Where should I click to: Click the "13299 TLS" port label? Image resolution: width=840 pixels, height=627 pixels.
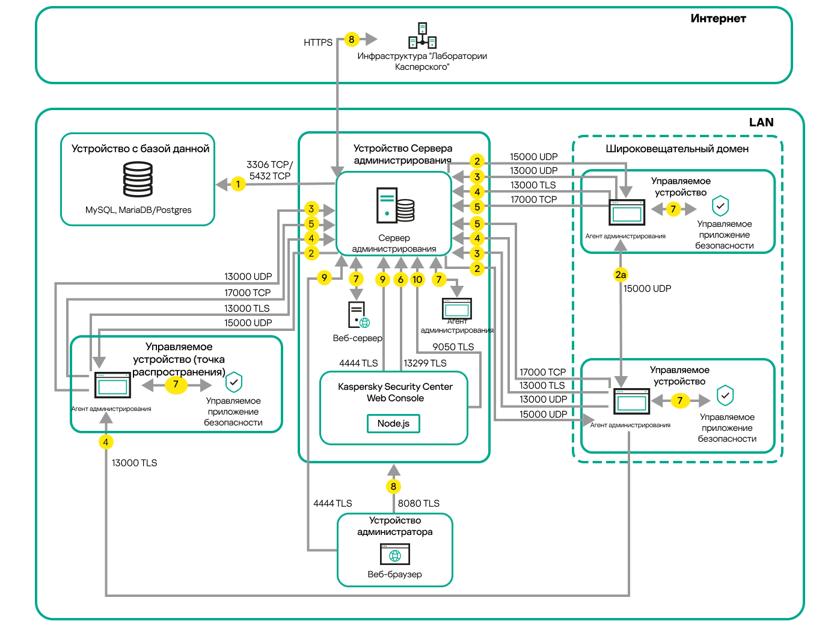(425, 363)
